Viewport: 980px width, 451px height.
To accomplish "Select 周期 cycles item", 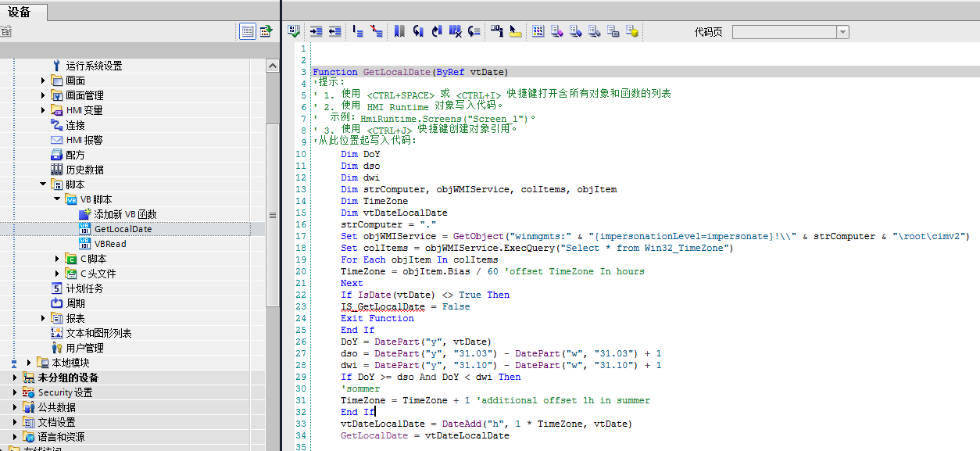I will [76, 303].
